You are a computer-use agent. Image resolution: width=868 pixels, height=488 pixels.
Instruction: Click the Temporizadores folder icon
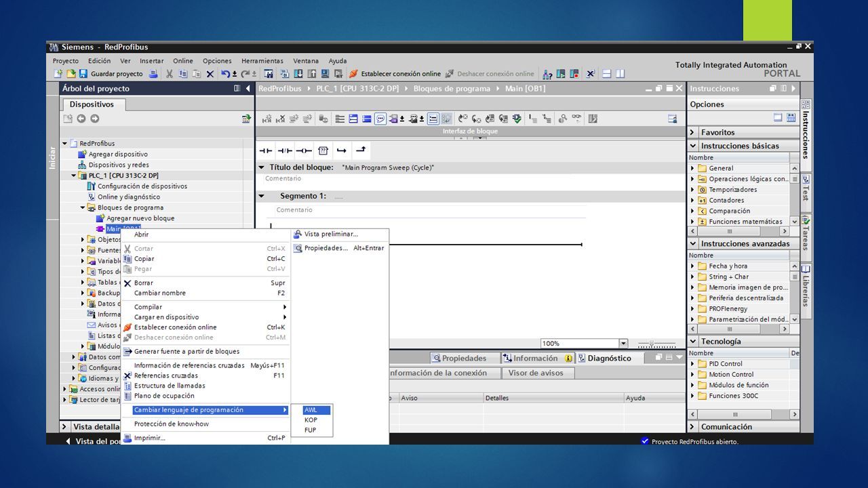[x=703, y=190]
